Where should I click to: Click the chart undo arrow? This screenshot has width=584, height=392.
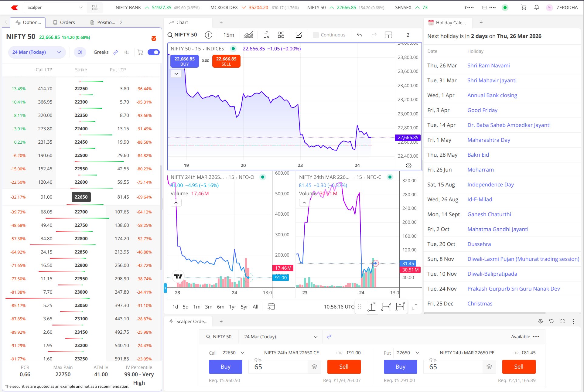[x=360, y=35]
